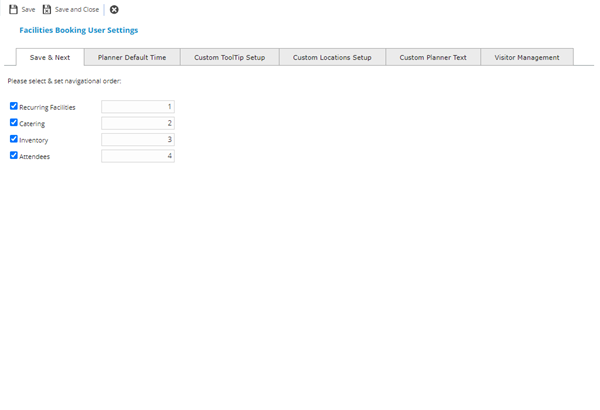Screen dimensions: 600x410
Task: Click the Save floppy disk icon
Action: point(13,9)
